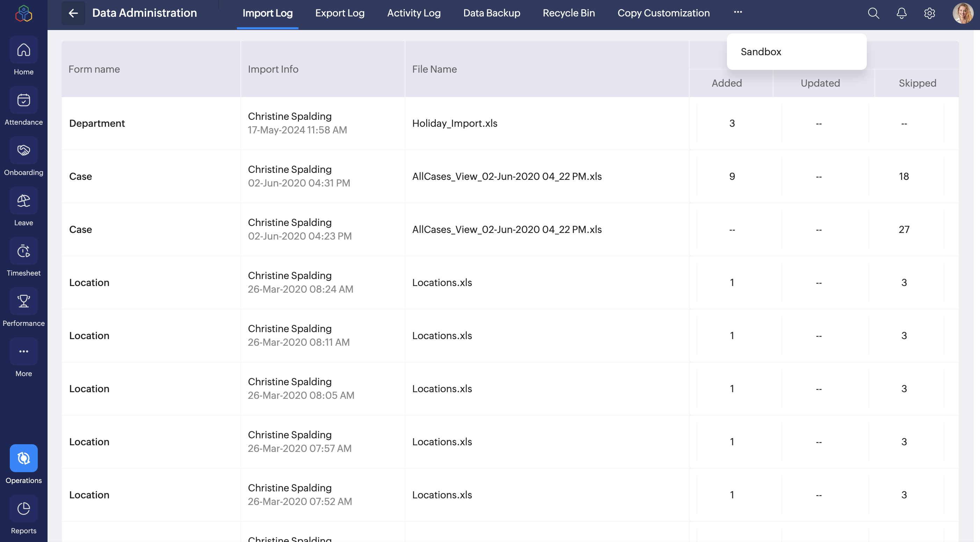Go to Onboarding handshake icon
Viewport: 980px width, 542px height.
pos(23,151)
